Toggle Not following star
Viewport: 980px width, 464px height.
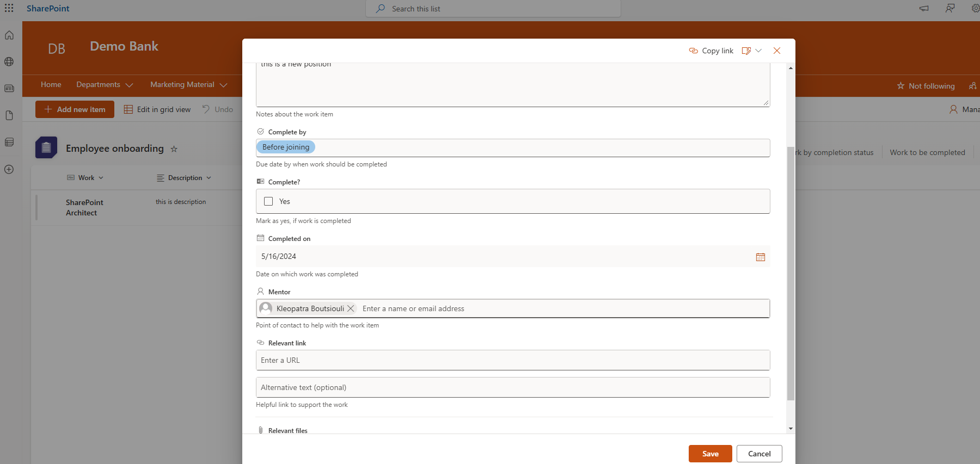pos(901,86)
